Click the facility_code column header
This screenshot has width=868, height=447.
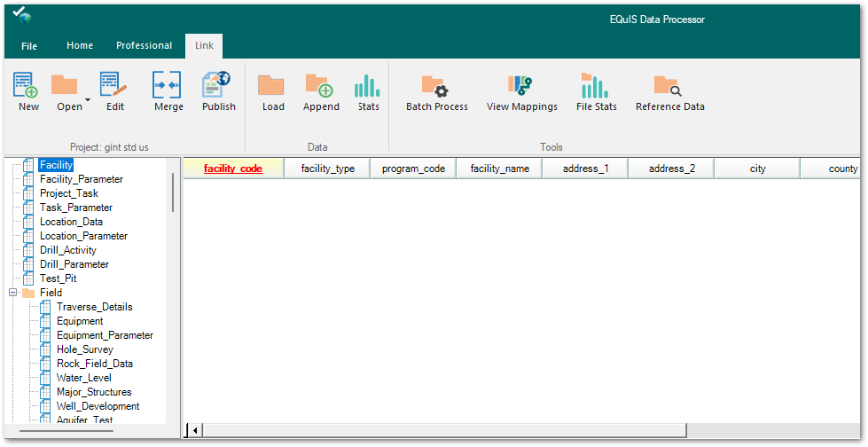(233, 169)
